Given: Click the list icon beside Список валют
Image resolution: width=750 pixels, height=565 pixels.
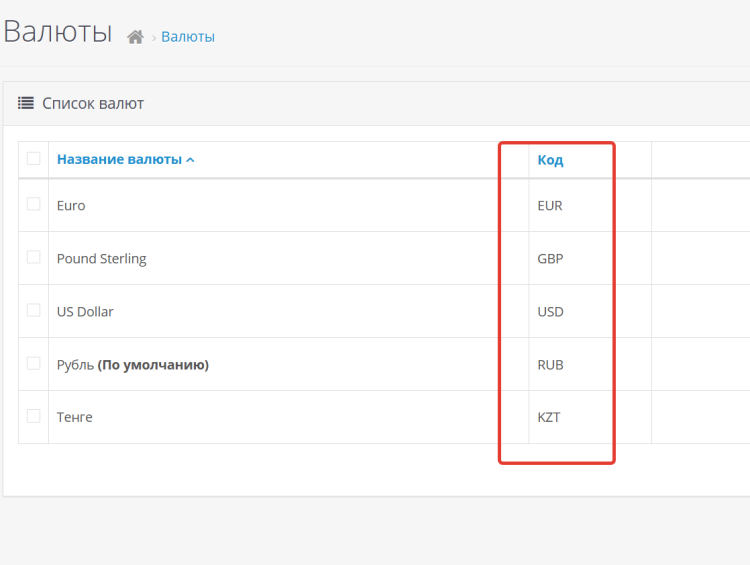Looking at the screenshot, I should pyautogui.click(x=26, y=103).
